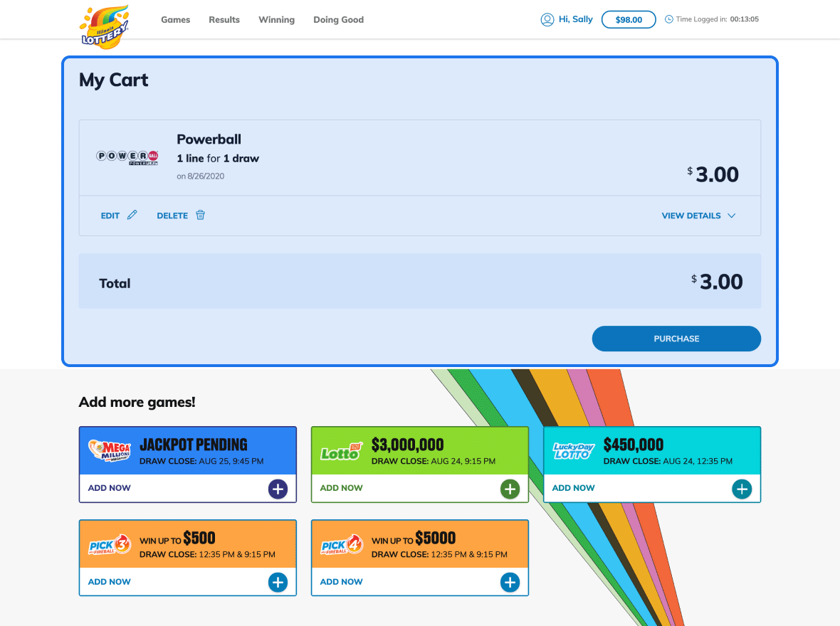Open the Games menu
840x626 pixels.
[175, 19]
